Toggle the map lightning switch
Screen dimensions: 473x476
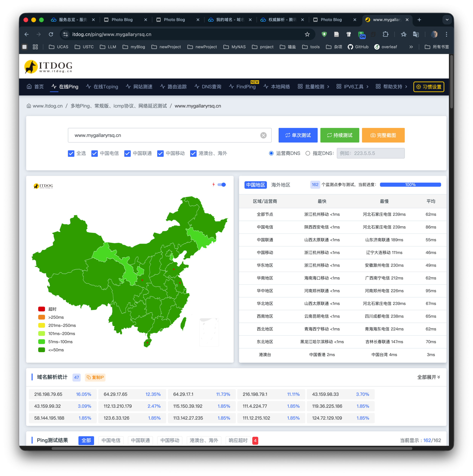[222, 184]
